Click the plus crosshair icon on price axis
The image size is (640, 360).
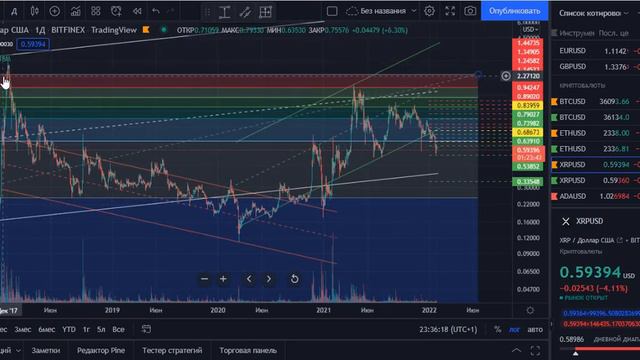point(506,76)
